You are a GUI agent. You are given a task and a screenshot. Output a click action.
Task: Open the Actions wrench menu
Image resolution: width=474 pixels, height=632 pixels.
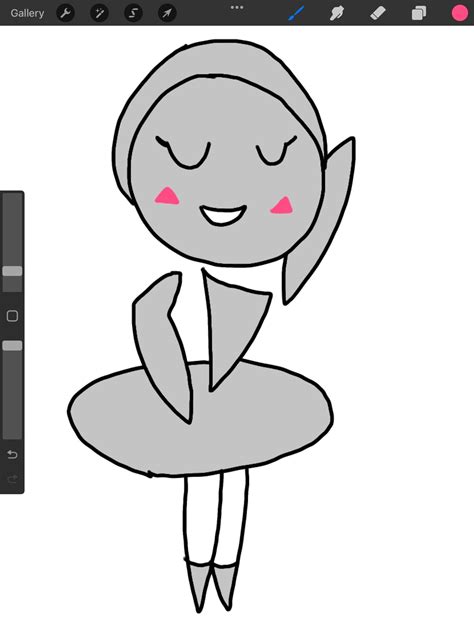(x=65, y=13)
